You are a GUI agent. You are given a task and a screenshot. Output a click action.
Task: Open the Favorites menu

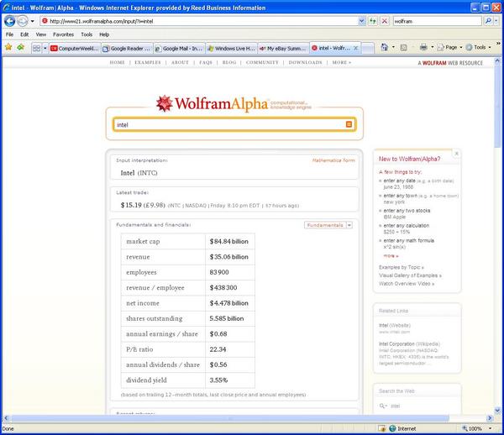pos(63,34)
